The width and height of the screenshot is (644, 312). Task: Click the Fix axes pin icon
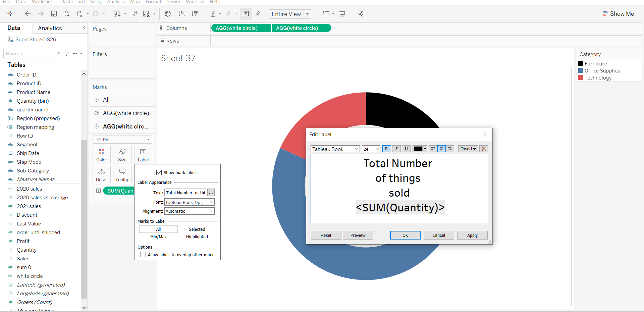[258, 14]
